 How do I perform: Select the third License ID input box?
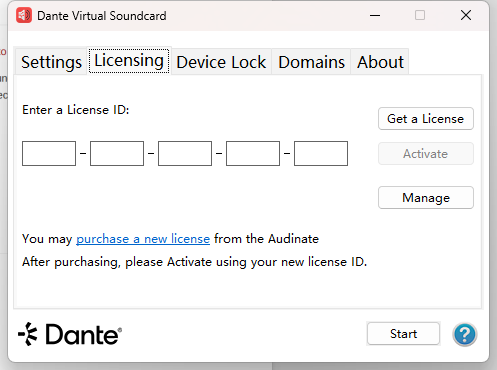click(x=185, y=153)
